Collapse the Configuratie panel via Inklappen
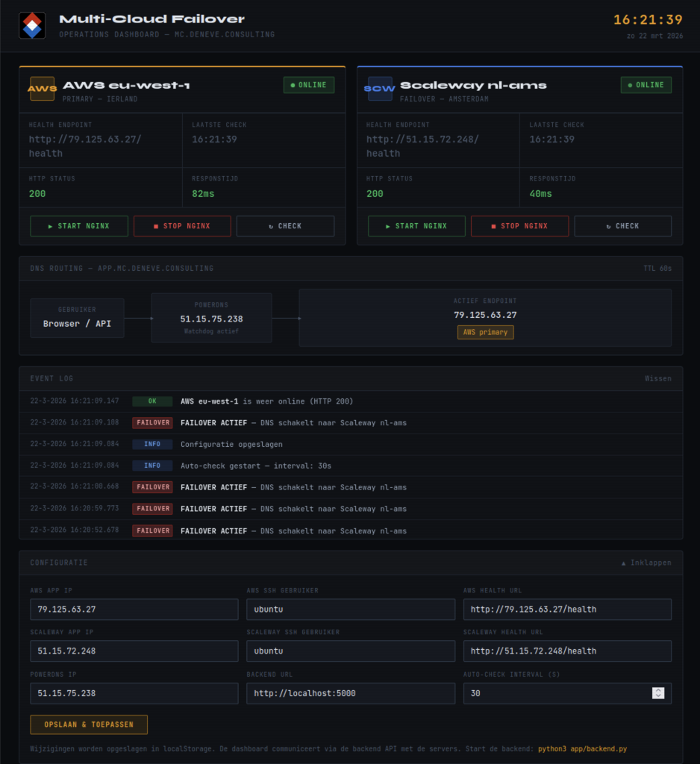 point(646,563)
